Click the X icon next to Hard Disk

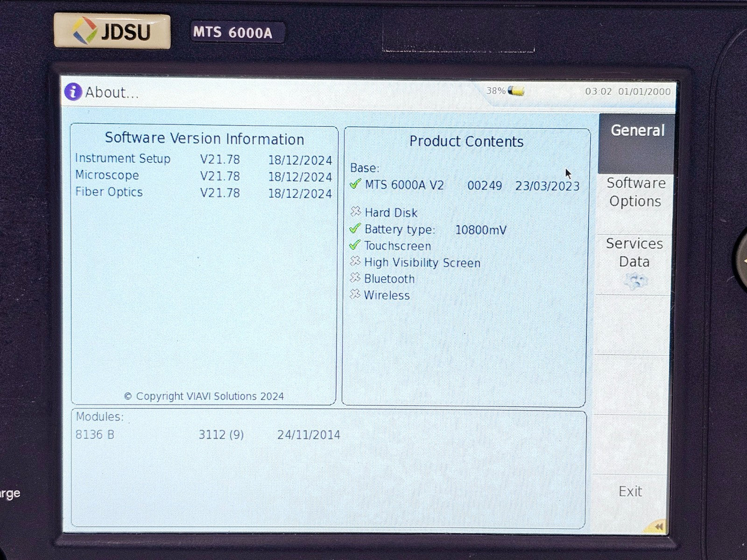click(x=356, y=212)
